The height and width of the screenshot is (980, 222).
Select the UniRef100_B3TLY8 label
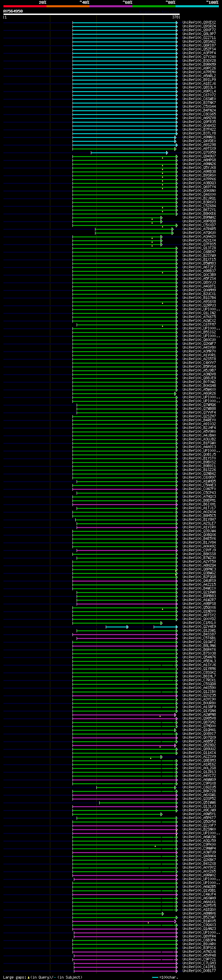tap(199, 133)
